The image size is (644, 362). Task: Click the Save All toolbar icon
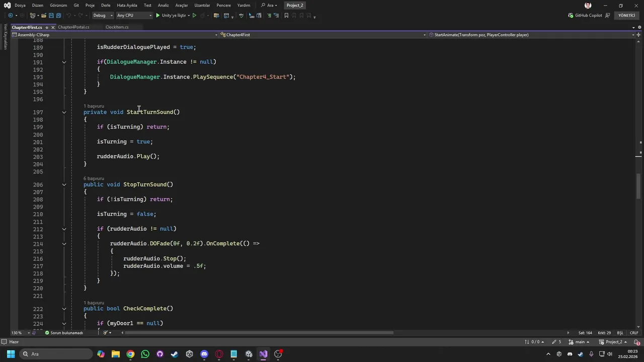point(58,16)
